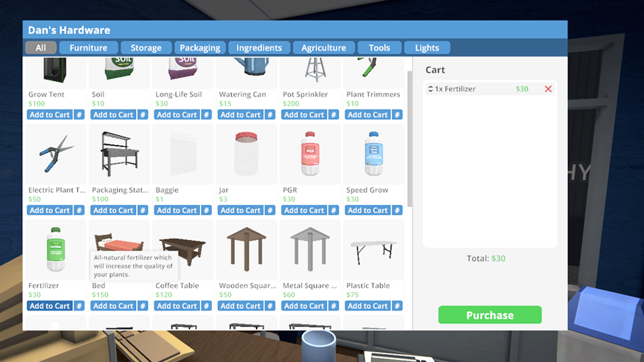Click the # quantity button for Watering Can

[271, 115]
